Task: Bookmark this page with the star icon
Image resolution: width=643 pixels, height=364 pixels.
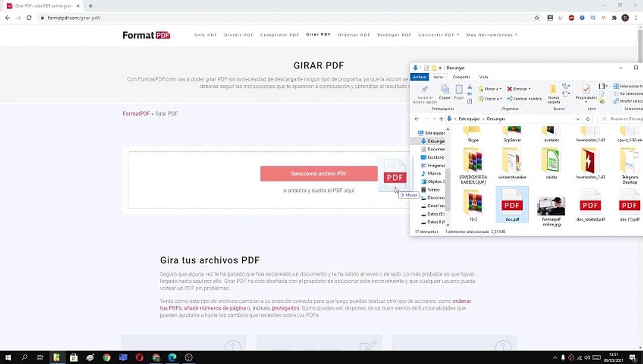Action: coord(536,18)
